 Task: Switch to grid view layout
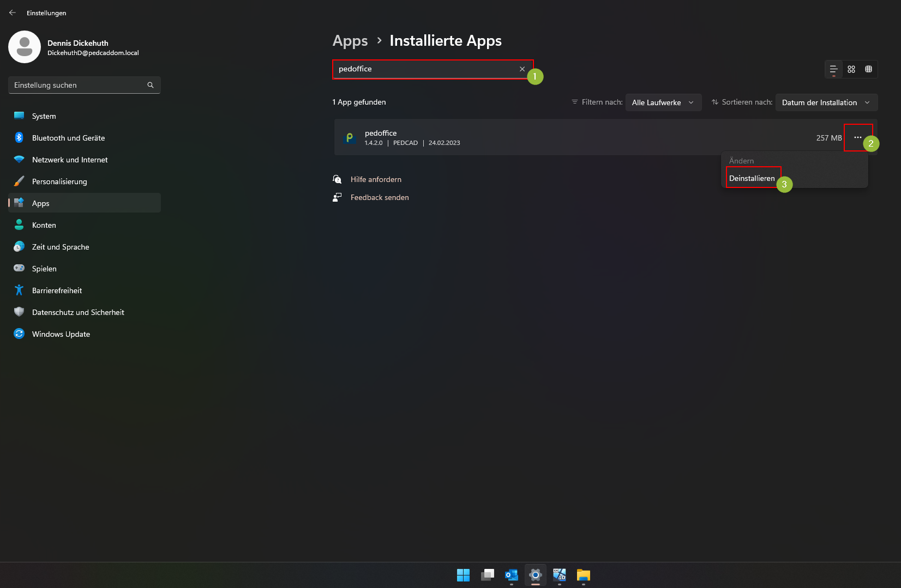[x=851, y=69]
